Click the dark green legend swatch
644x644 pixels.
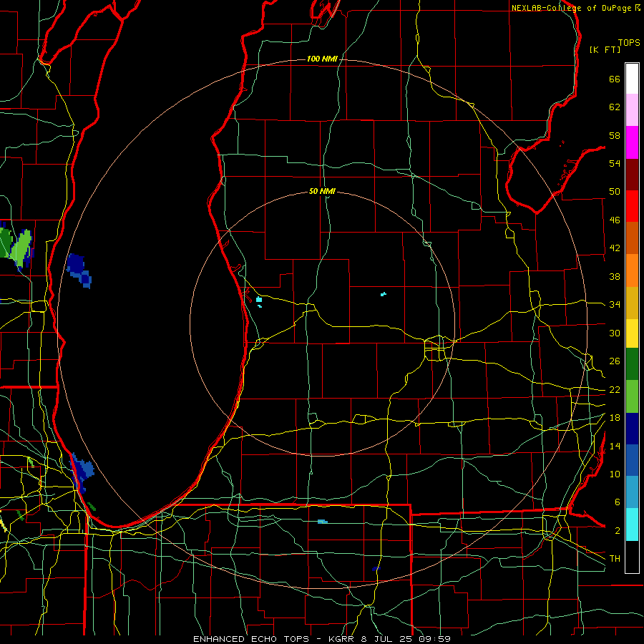(632, 364)
